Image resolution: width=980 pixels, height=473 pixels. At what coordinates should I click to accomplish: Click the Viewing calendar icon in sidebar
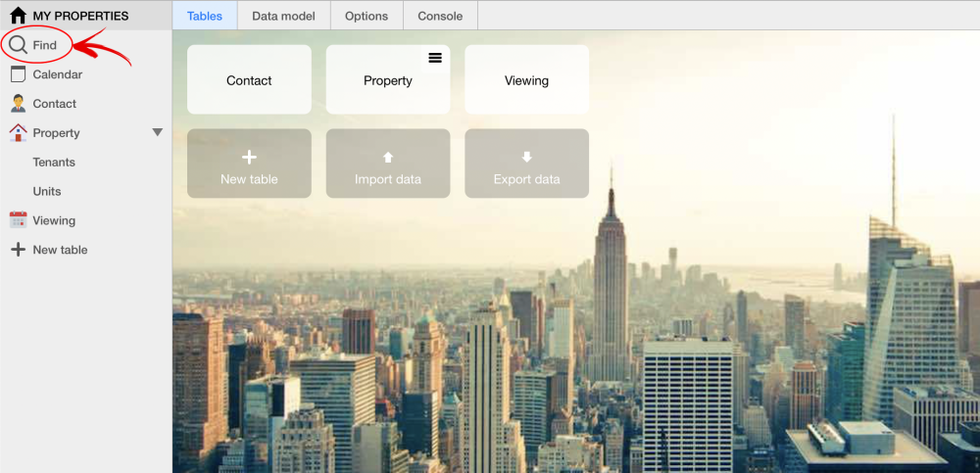pos(18,220)
